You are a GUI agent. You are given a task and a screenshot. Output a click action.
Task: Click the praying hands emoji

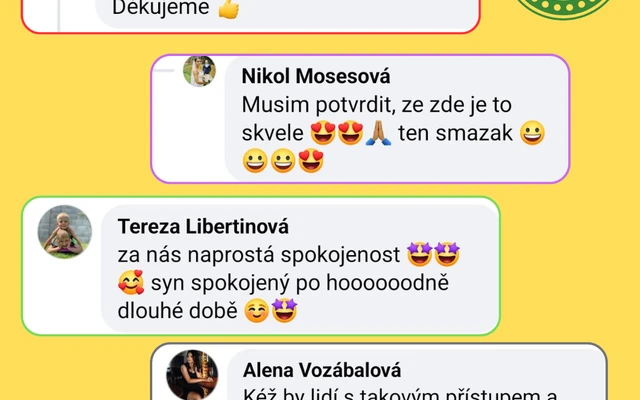pos(378,133)
